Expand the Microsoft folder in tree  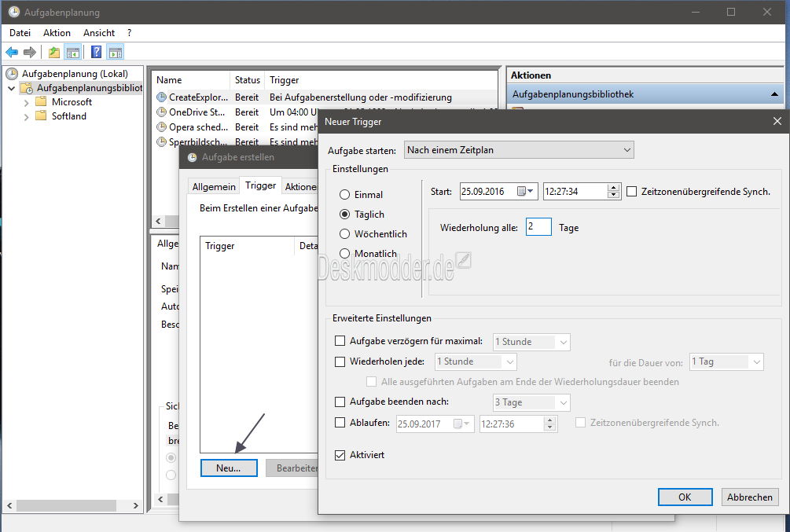(26, 102)
